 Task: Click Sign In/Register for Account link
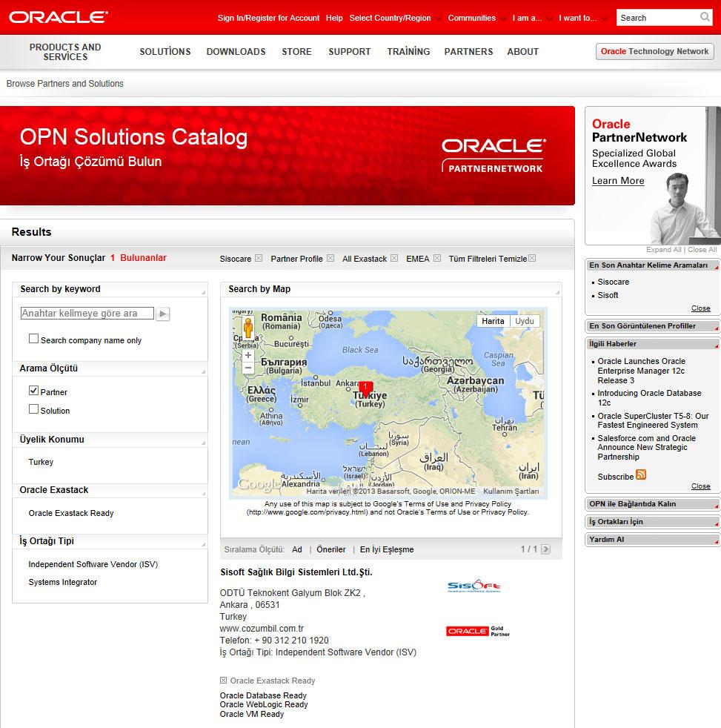tap(269, 18)
